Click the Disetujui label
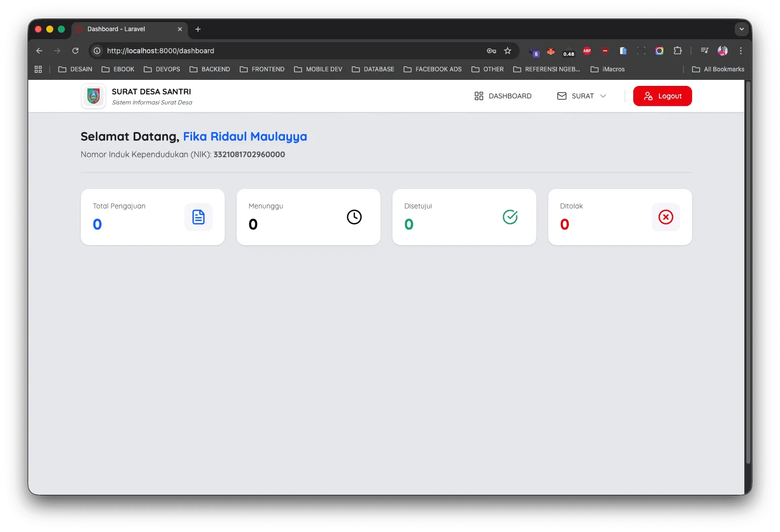Image resolution: width=780 pixels, height=532 pixels. pyautogui.click(x=418, y=206)
